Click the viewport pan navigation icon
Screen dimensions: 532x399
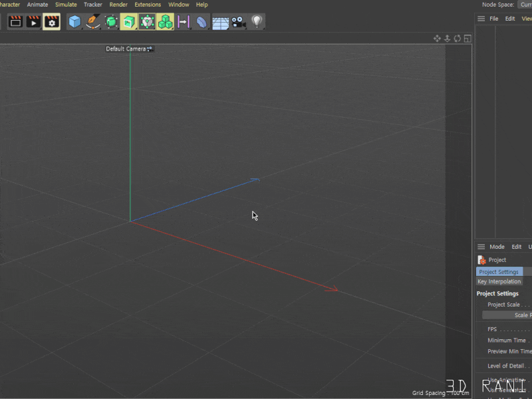(x=437, y=38)
